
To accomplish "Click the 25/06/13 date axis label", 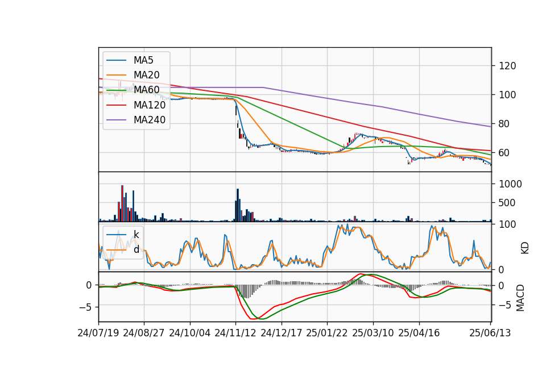I will tap(490, 333).
